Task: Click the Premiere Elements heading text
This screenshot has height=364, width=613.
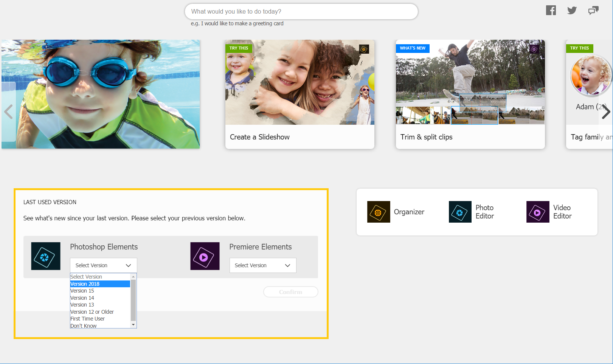Action: pos(261,247)
